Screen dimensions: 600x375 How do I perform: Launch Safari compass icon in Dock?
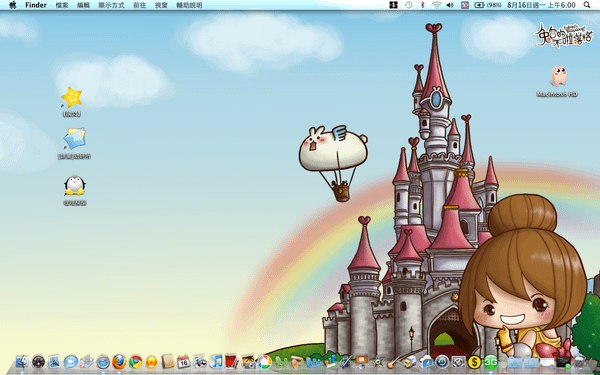coord(103,361)
